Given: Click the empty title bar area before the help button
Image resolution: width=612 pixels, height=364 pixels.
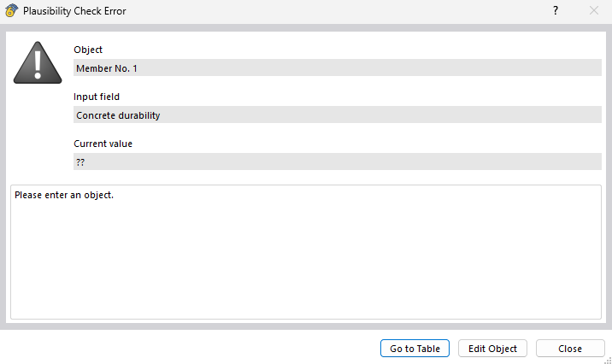Looking at the screenshot, I should point(342,11).
